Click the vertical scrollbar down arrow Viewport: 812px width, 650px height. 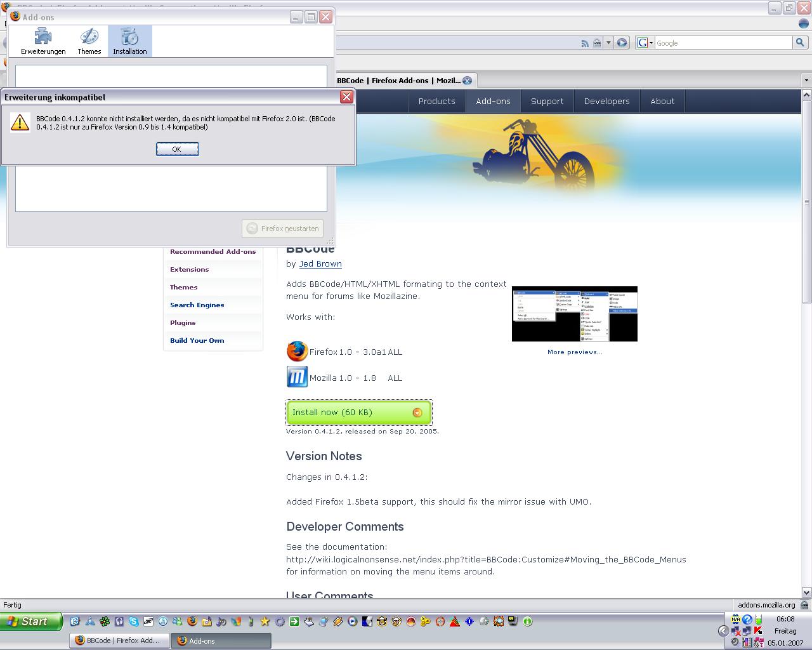[x=806, y=593]
